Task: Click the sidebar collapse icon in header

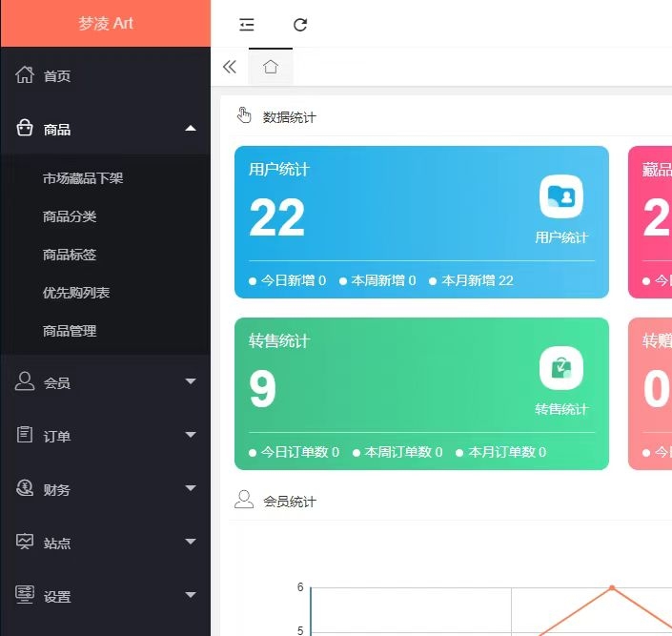Action: coord(247,25)
